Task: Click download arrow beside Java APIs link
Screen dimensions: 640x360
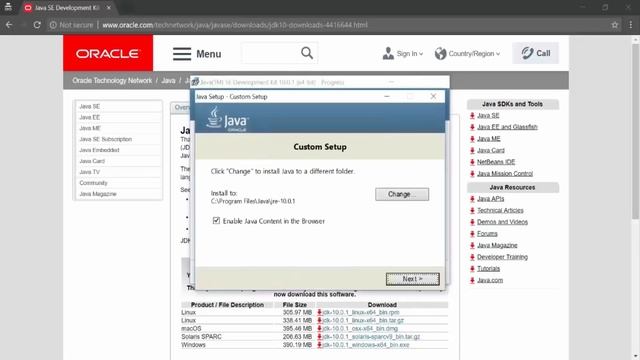Action: (472, 199)
